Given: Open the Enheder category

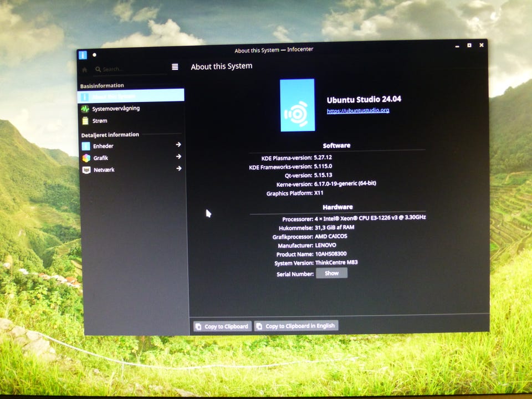Looking at the screenshot, I should coord(132,146).
